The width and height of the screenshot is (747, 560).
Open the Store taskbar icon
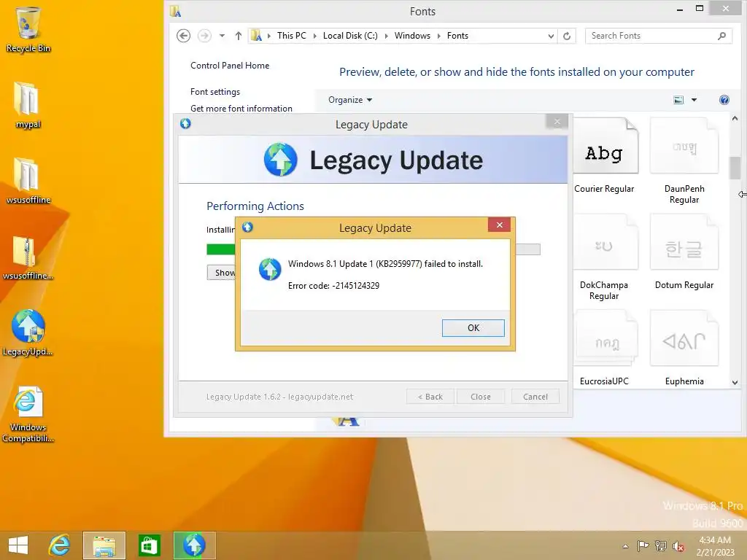coord(149,545)
